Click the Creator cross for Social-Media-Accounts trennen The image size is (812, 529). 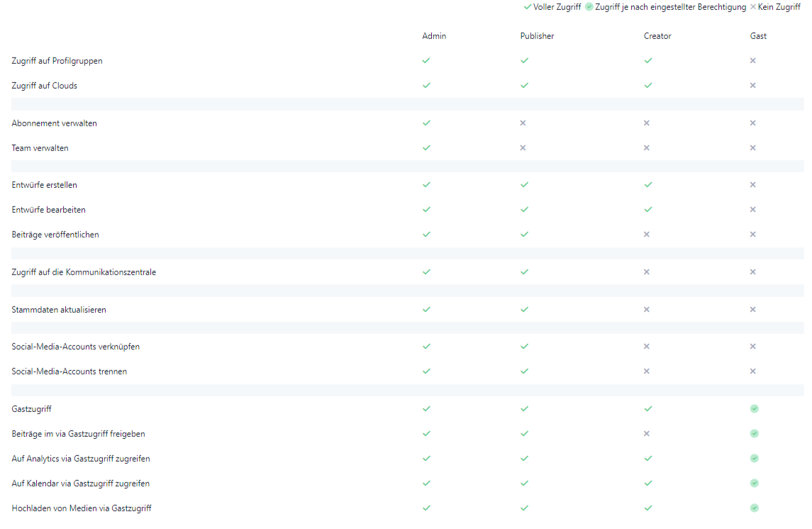[x=647, y=371]
